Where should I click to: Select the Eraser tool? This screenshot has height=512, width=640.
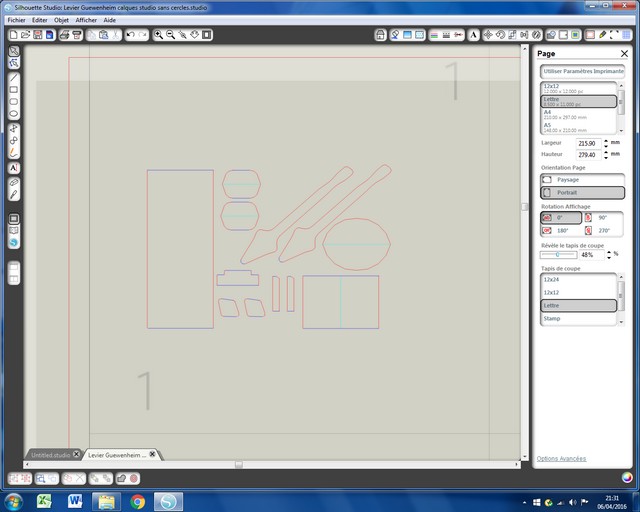[x=14, y=181]
